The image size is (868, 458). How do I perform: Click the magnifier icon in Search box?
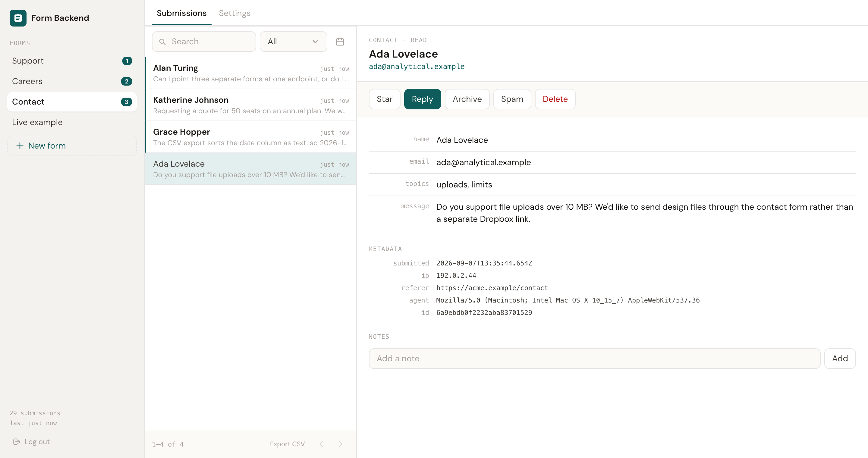[x=162, y=42]
